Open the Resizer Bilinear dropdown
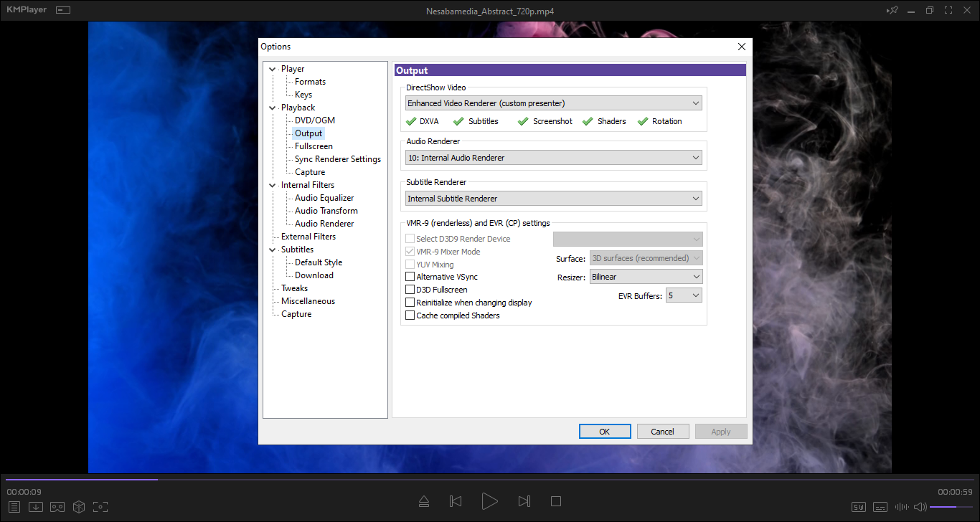This screenshot has height=522, width=980. click(x=646, y=277)
